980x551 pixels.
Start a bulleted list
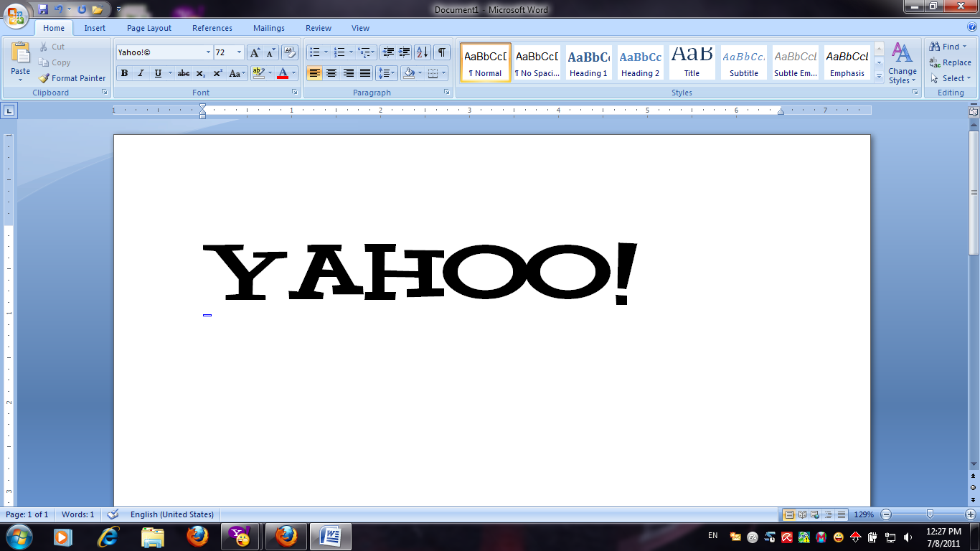coord(314,52)
